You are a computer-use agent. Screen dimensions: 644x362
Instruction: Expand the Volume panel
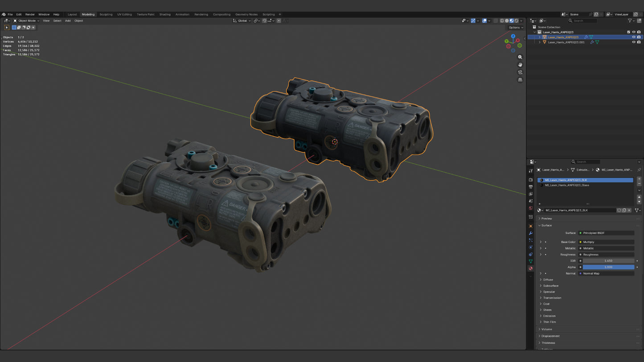(x=546, y=329)
